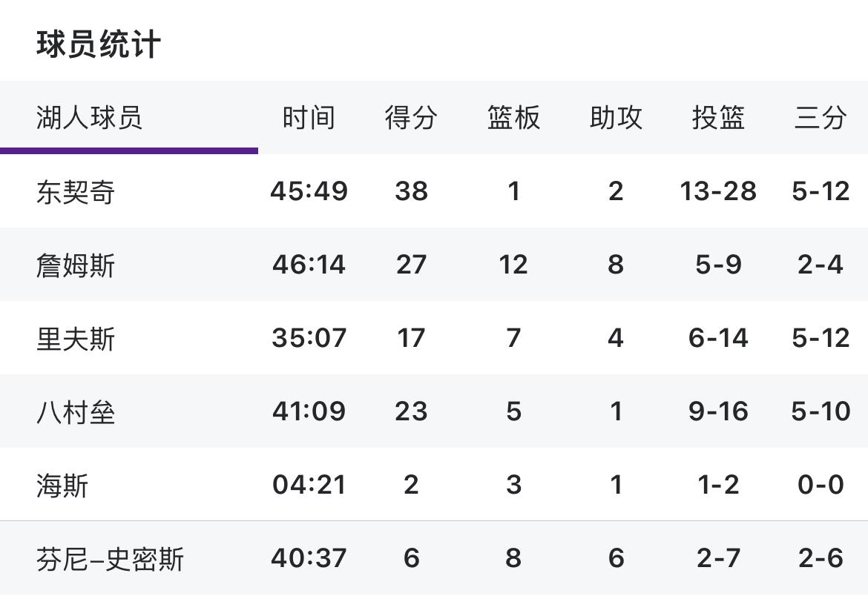Click the 助攻 column header
This screenshot has width=868, height=596.
[616, 118]
